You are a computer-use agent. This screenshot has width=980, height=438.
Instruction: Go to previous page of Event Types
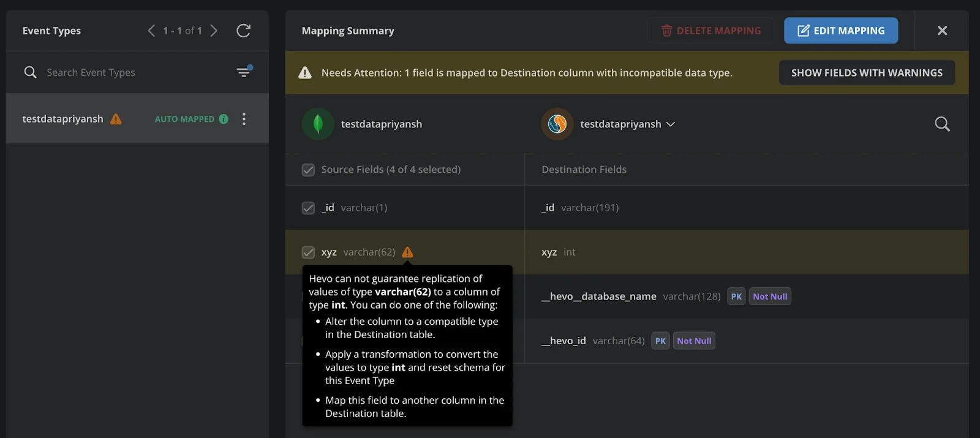pos(151,31)
